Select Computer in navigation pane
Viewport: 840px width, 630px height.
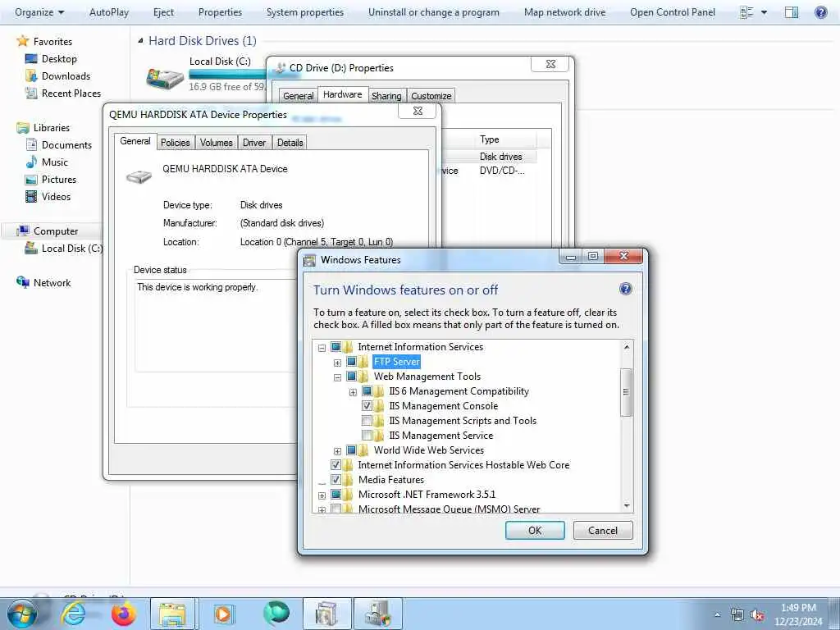click(x=55, y=231)
